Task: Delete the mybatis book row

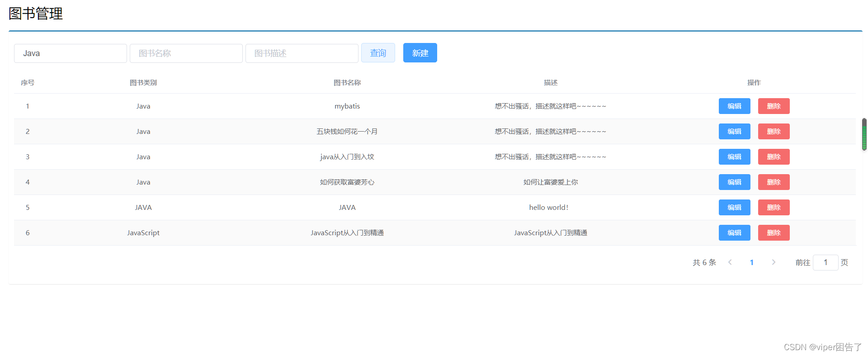Action: tap(774, 106)
